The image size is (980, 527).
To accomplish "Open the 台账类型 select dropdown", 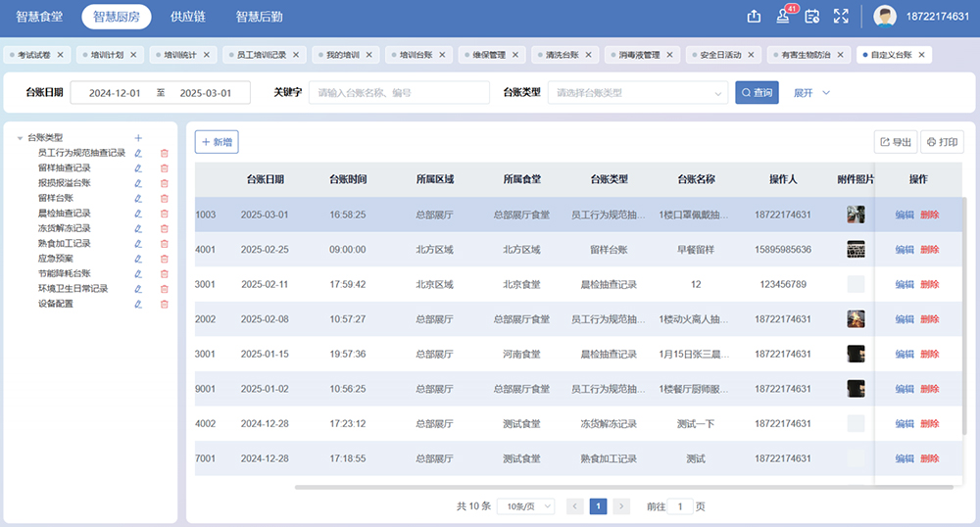I will [637, 93].
